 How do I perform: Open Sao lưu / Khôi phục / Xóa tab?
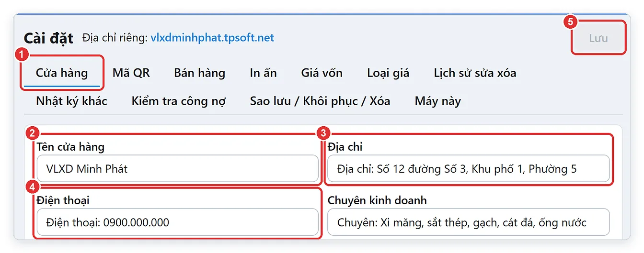pyautogui.click(x=320, y=101)
